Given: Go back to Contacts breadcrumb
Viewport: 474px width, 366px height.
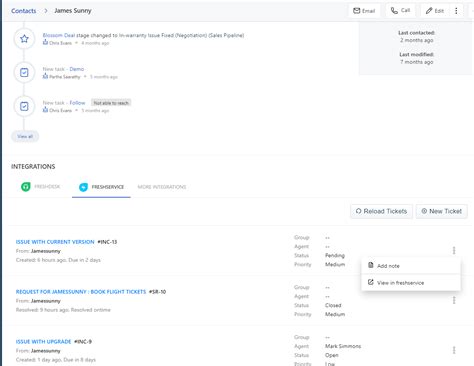Looking at the screenshot, I should point(23,11).
